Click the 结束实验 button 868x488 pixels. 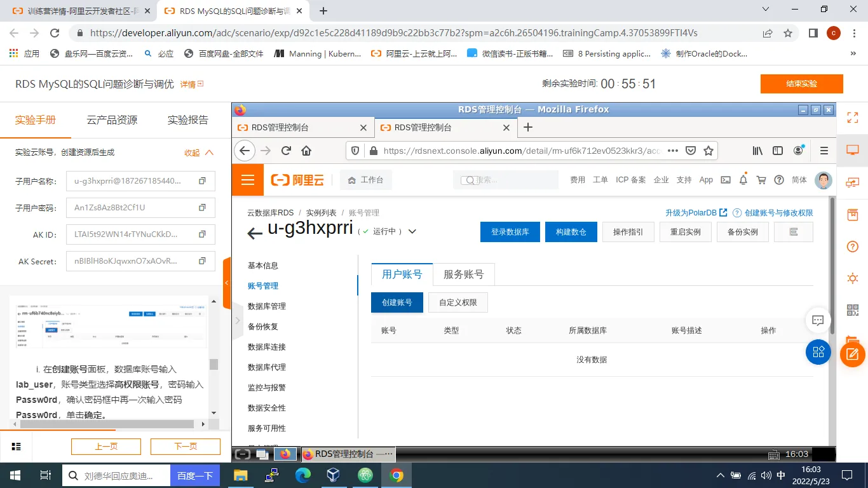pyautogui.click(x=802, y=84)
